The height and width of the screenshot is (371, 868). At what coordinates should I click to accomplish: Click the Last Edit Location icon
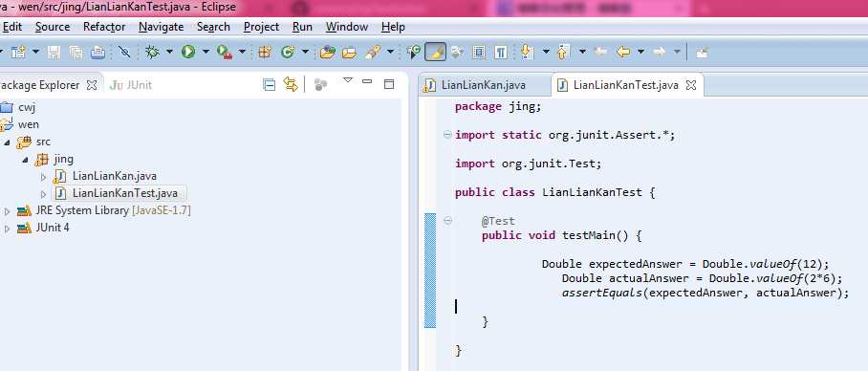pyautogui.click(x=600, y=52)
